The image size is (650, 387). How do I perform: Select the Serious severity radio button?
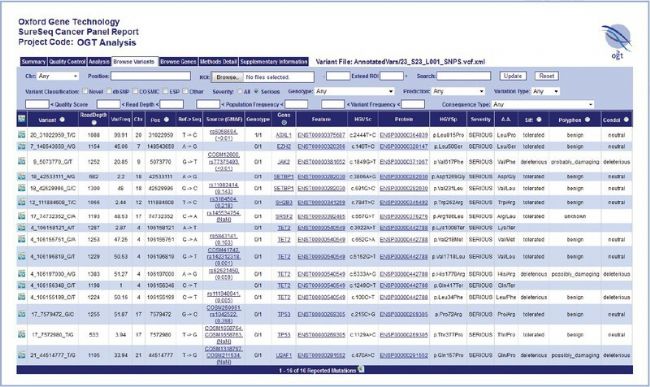(x=257, y=91)
